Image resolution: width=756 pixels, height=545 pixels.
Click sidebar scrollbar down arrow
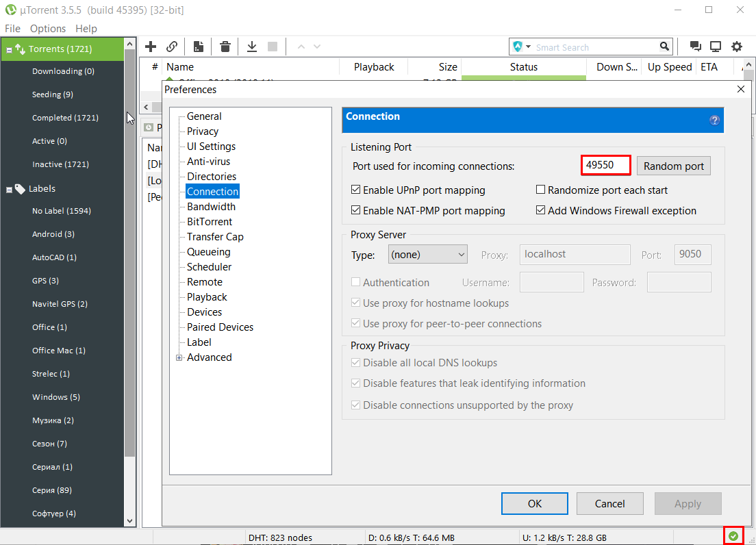[129, 520]
